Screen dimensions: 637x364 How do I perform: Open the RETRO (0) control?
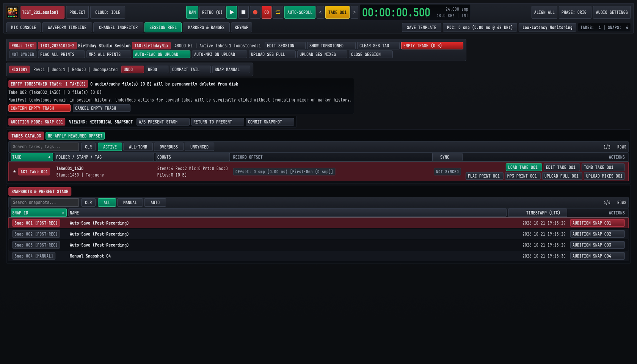212,12
